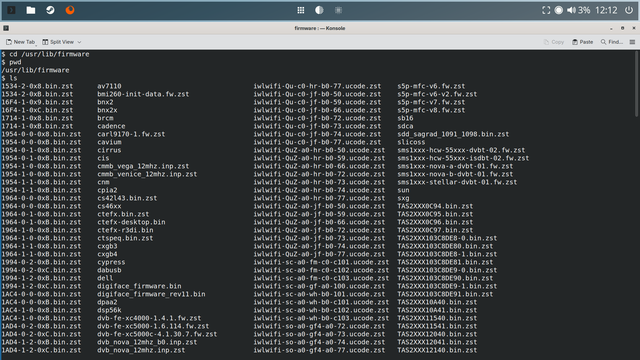Click cmmb_vega_12mhz.inp.zst file
Screen dimensions: 640x360
click(x=143, y=166)
